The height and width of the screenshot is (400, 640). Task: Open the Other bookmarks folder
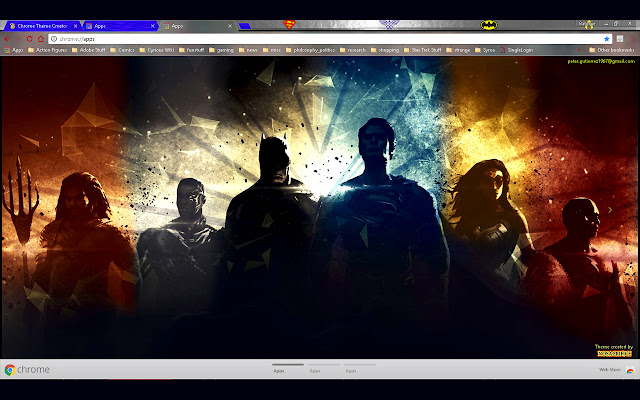(x=612, y=50)
